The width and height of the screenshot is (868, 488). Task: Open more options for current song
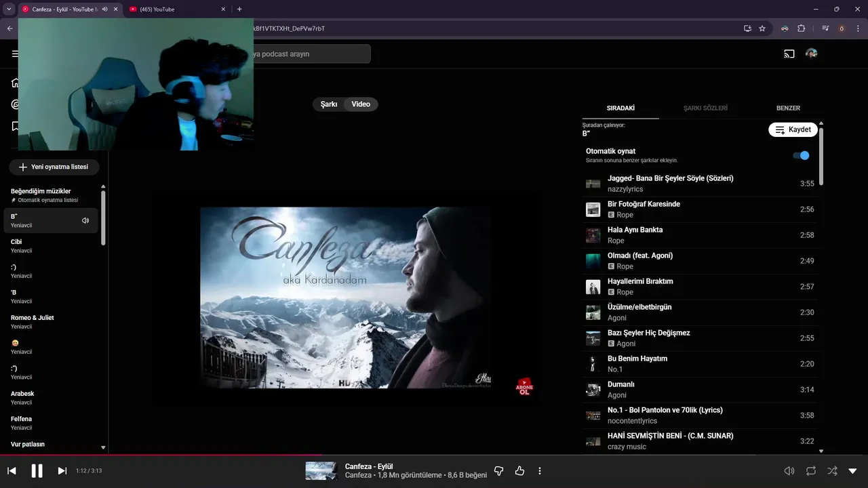(540, 470)
